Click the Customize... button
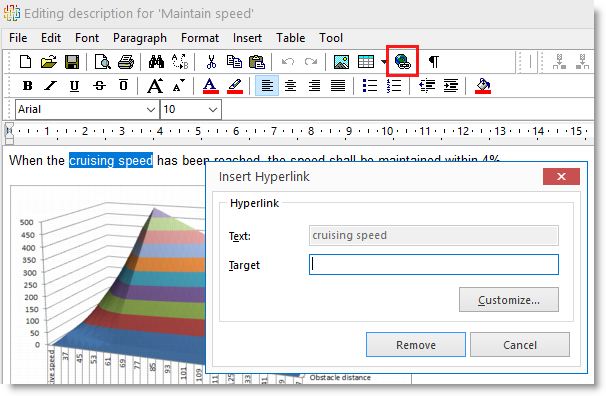The height and width of the screenshot is (396, 606). (509, 300)
